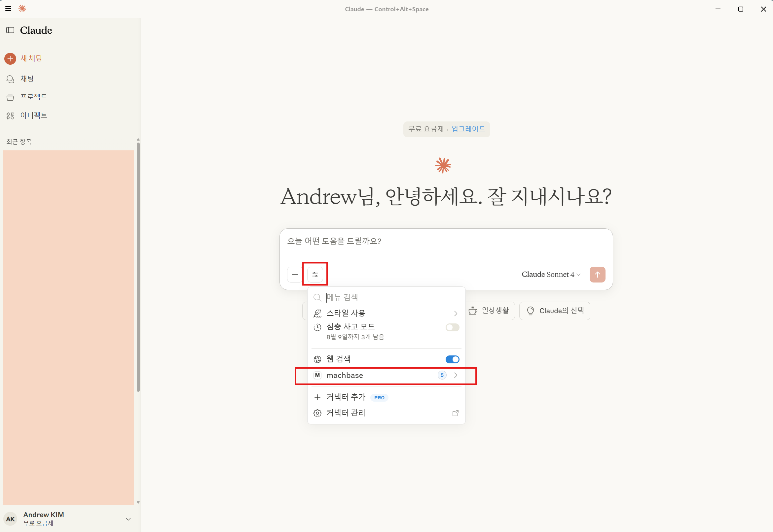Enable 심층 사고 모드 toggle
Viewport: 773px width, 532px height.
tap(452, 327)
